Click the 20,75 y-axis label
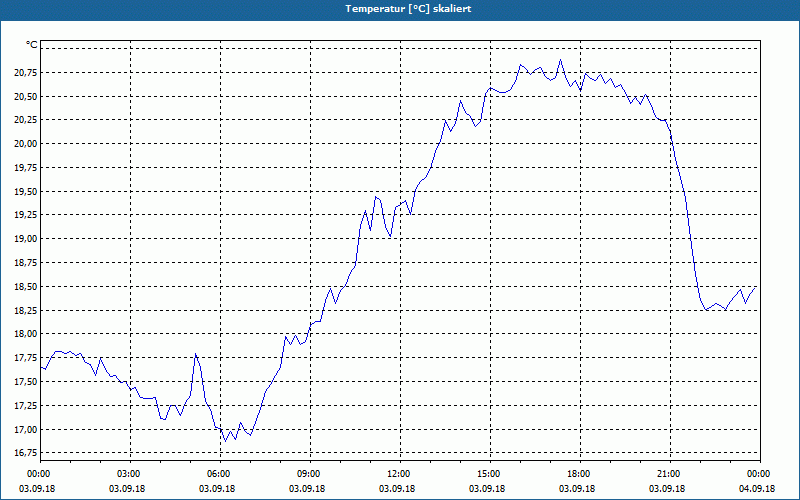This screenshot has width=800, height=500. [25, 73]
